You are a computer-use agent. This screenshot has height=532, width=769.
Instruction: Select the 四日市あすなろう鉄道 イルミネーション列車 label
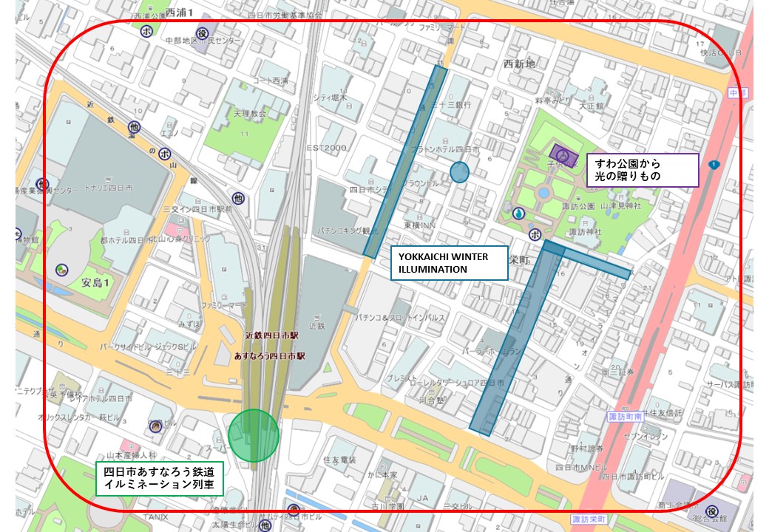(160, 479)
